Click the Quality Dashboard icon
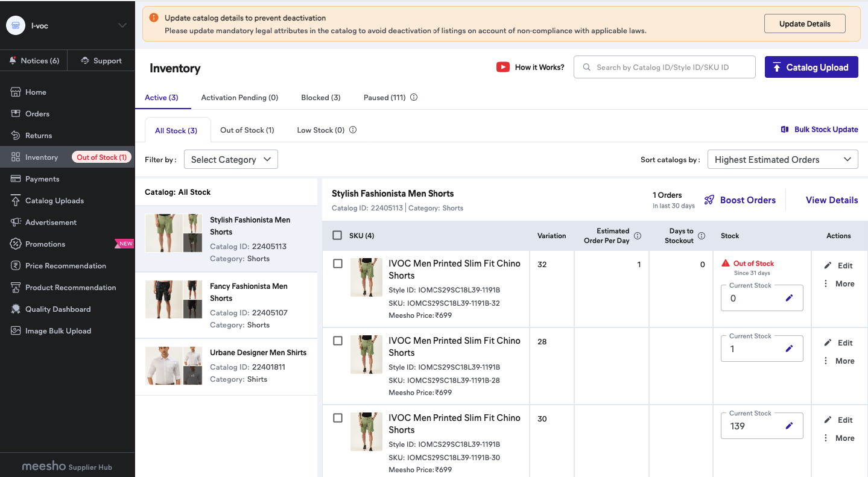868x477 pixels. coord(16,309)
